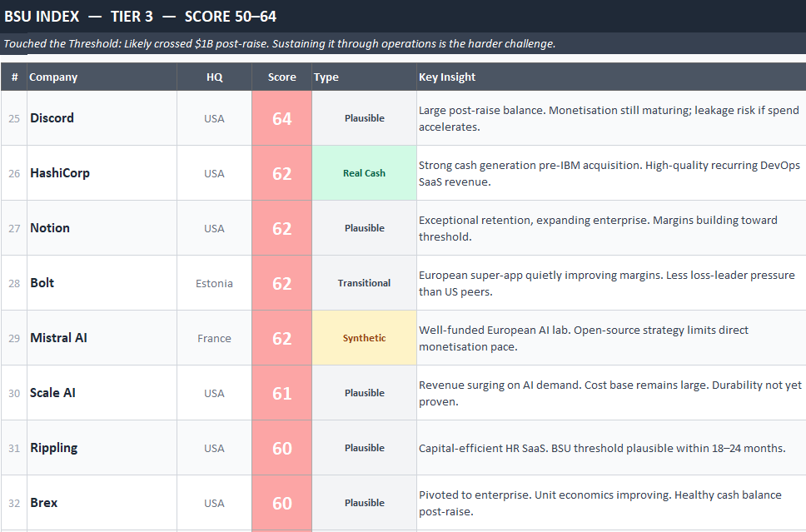The width and height of the screenshot is (806, 532).
Task: Select the Bolt company cell
Action: [102, 283]
